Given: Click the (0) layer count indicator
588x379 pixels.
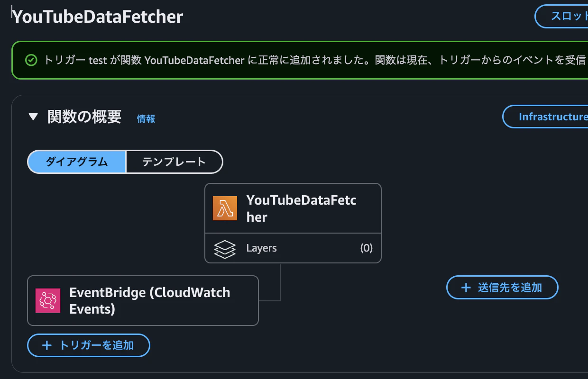Looking at the screenshot, I should 366,248.
